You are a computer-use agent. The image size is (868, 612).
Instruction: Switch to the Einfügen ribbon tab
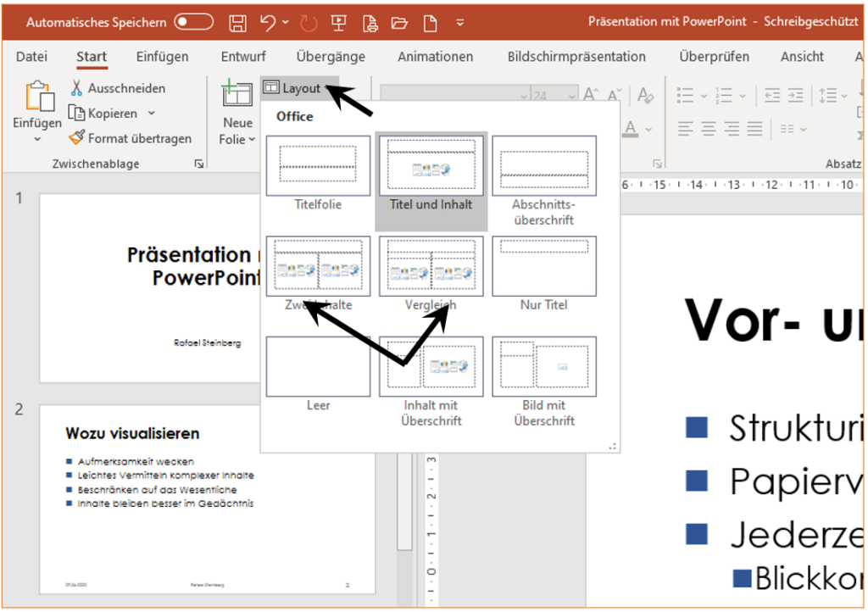[x=162, y=57]
